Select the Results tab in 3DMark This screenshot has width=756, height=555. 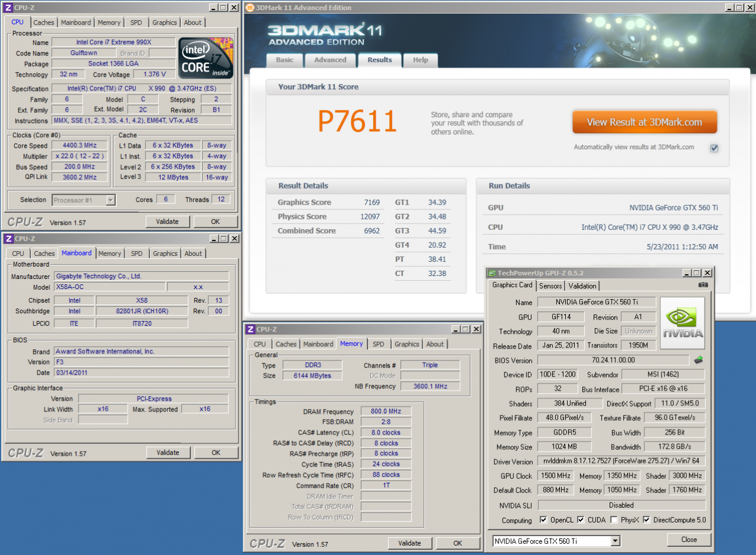pyautogui.click(x=379, y=60)
